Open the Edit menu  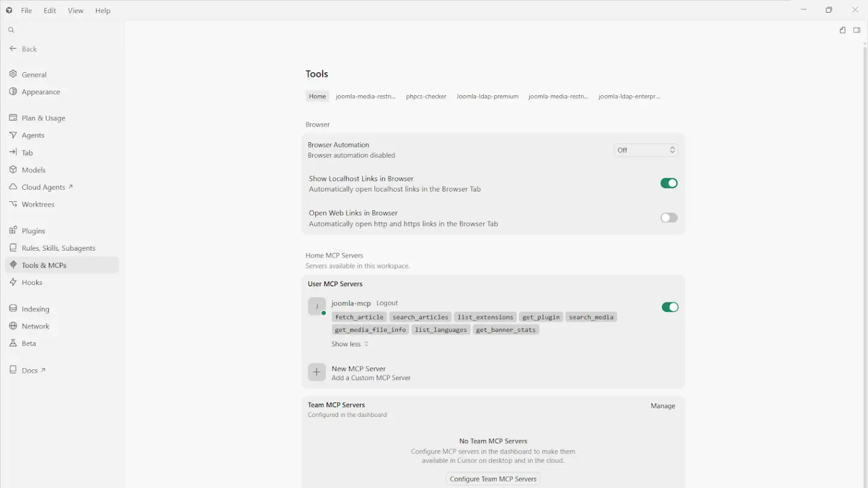(50, 10)
